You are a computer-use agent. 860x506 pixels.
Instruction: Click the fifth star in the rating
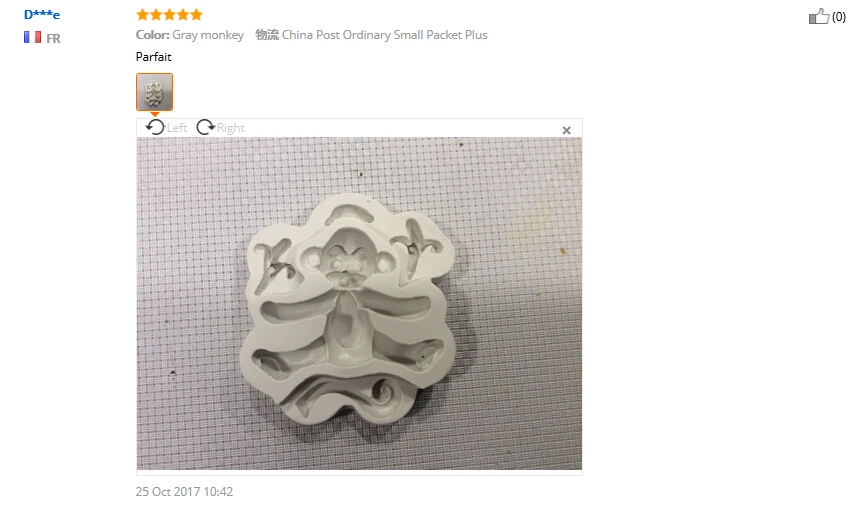pyautogui.click(x=196, y=15)
